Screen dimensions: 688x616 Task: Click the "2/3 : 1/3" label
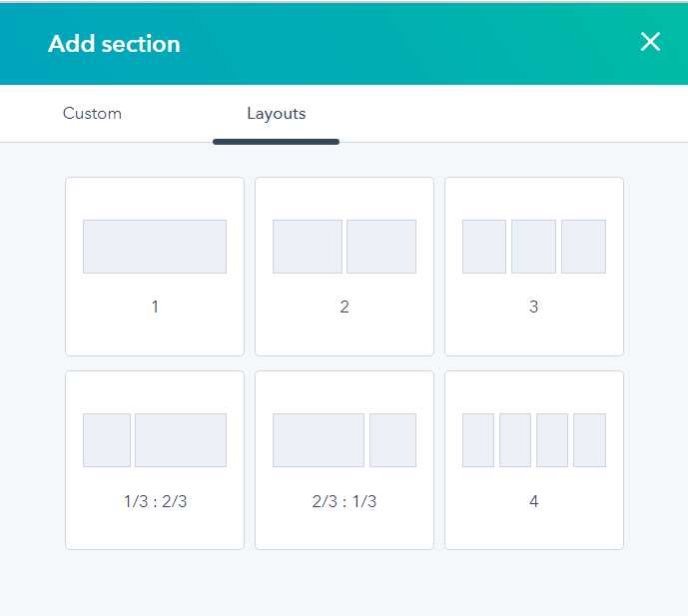coord(344,501)
